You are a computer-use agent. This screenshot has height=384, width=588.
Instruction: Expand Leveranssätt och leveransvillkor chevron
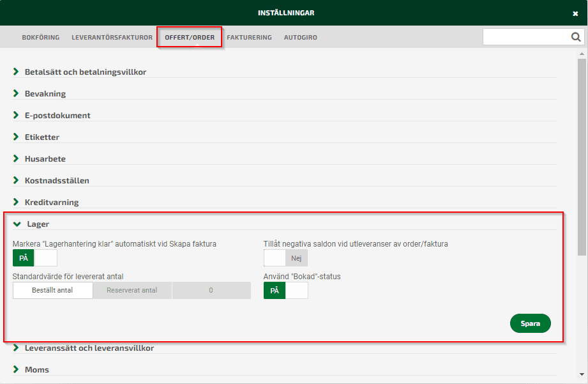(x=16, y=348)
